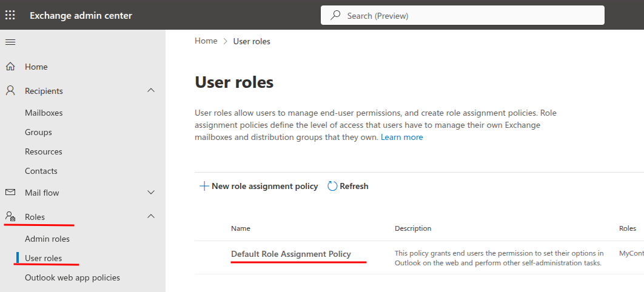
Task: Open Groups under Recipients
Action: click(38, 132)
